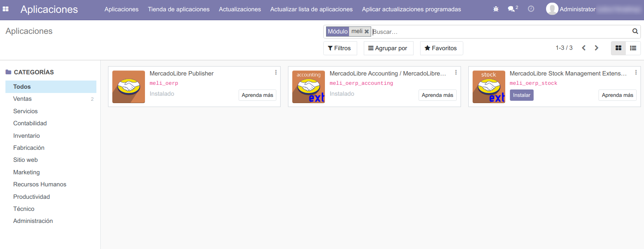This screenshot has width=644, height=249.
Task: Click Aprenda más for MercadoLibre Stock
Action: 618,95
